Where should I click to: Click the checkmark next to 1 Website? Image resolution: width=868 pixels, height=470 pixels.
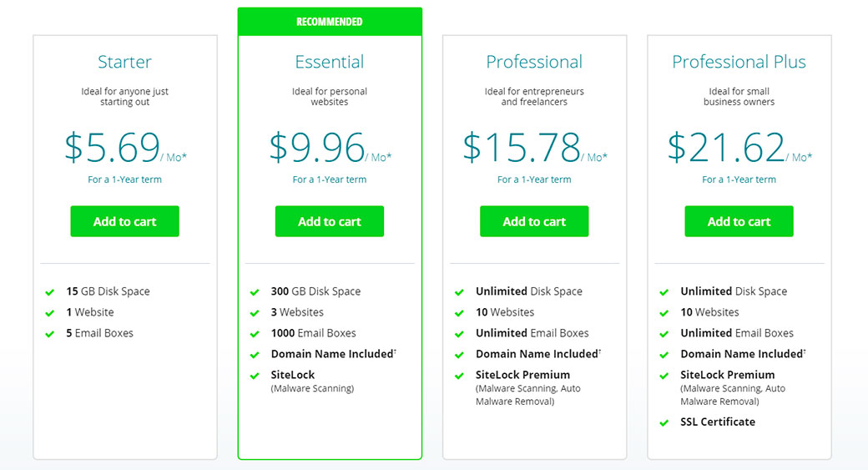(50, 313)
